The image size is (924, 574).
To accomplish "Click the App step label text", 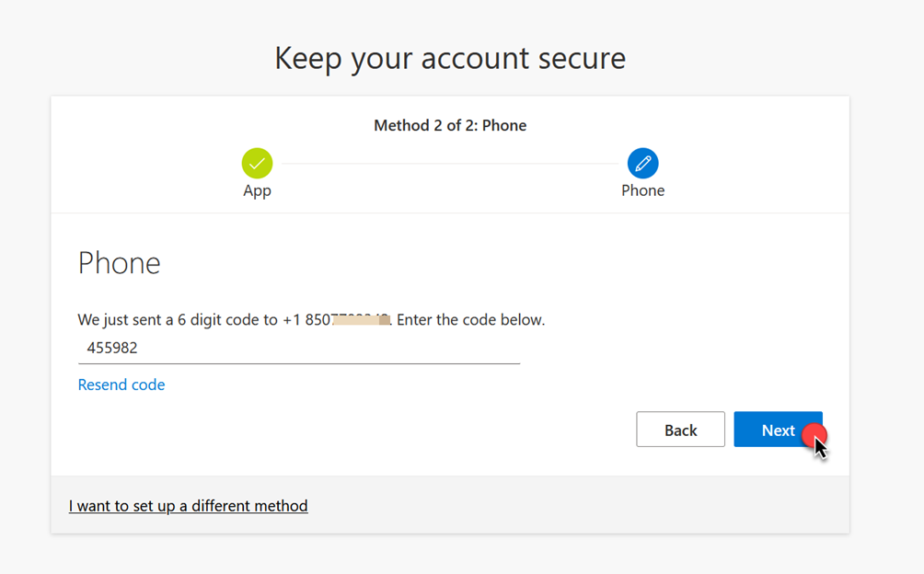I will coord(257,190).
